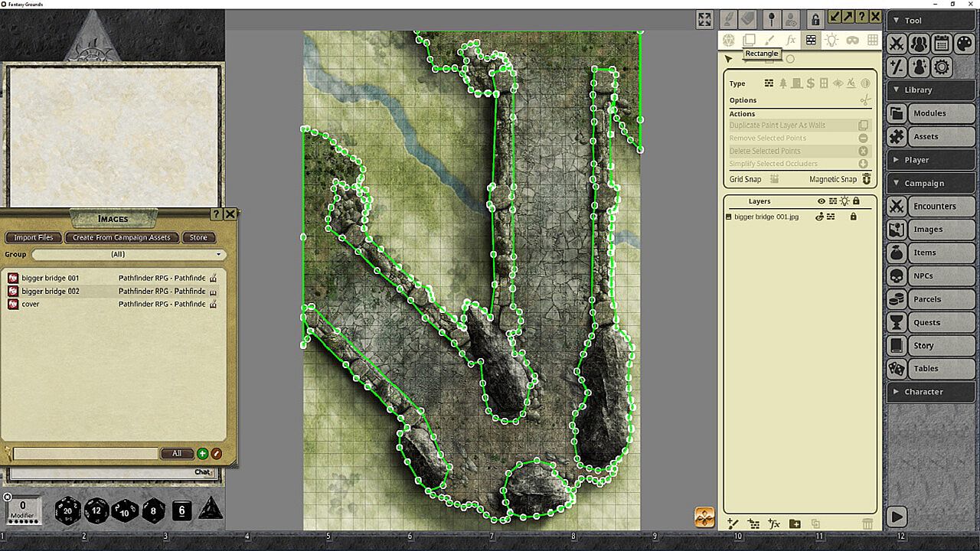Open the Group (All) dropdown
The image size is (980, 551).
[x=128, y=254]
